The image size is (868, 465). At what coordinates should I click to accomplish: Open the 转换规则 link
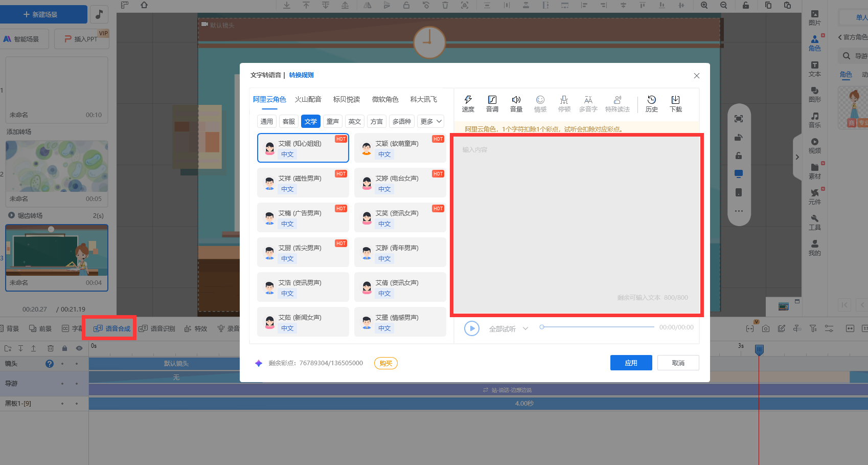(301, 75)
